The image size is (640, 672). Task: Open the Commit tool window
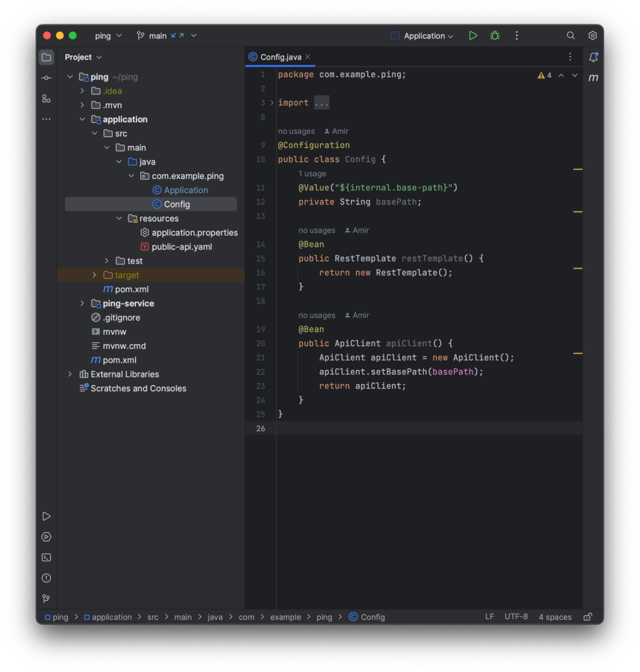point(46,78)
